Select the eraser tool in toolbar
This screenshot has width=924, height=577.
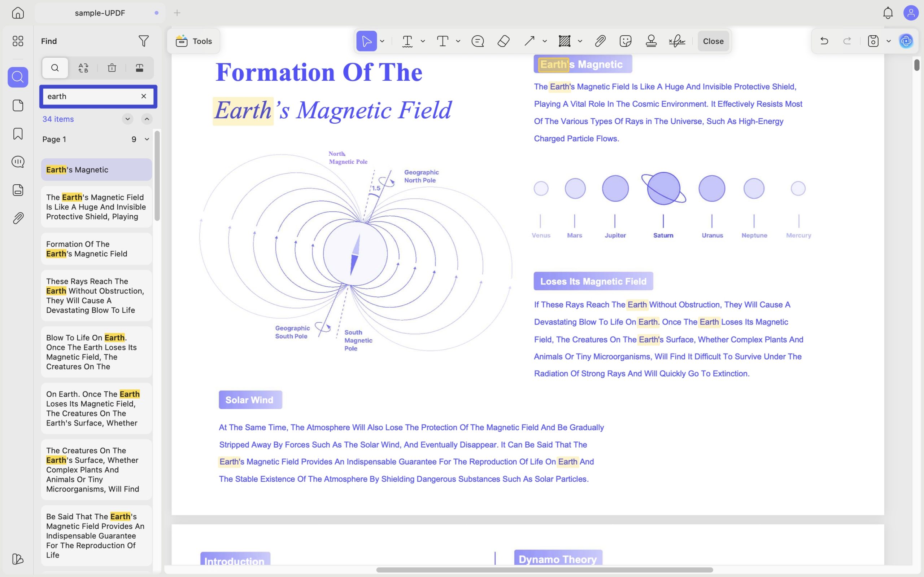504,41
